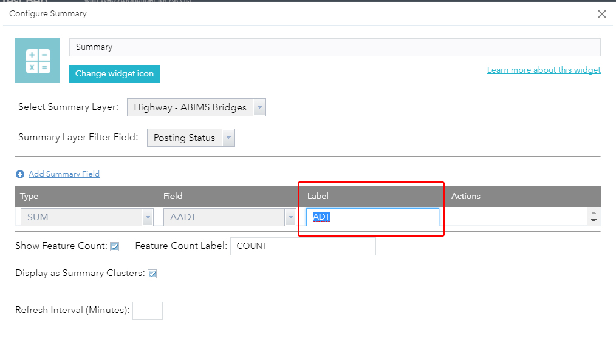Click the plus icon beside Add Summary Field
Image resolution: width=616 pixels, height=364 pixels.
tap(20, 174)
